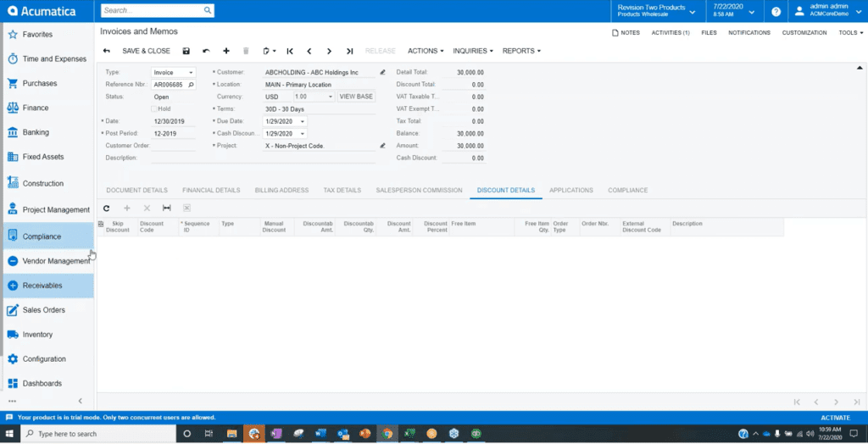Open the business date selector

[x=734, y=11]
